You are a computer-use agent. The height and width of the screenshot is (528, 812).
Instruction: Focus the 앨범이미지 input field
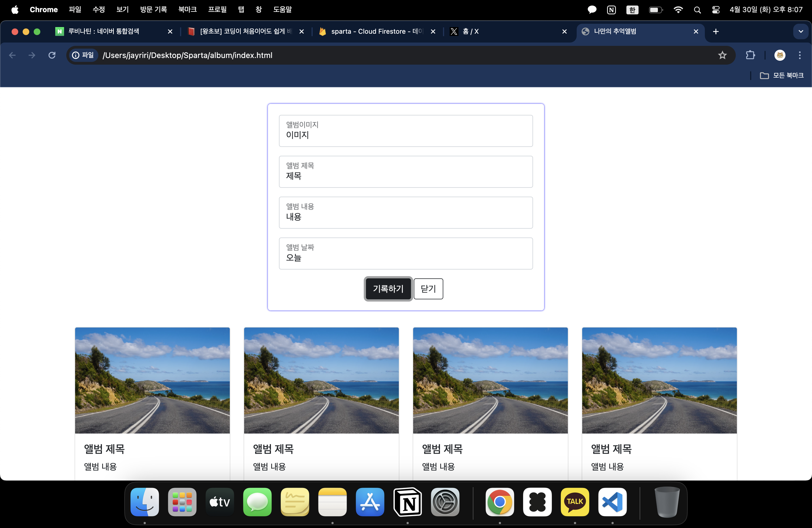[x=406, y=131]
